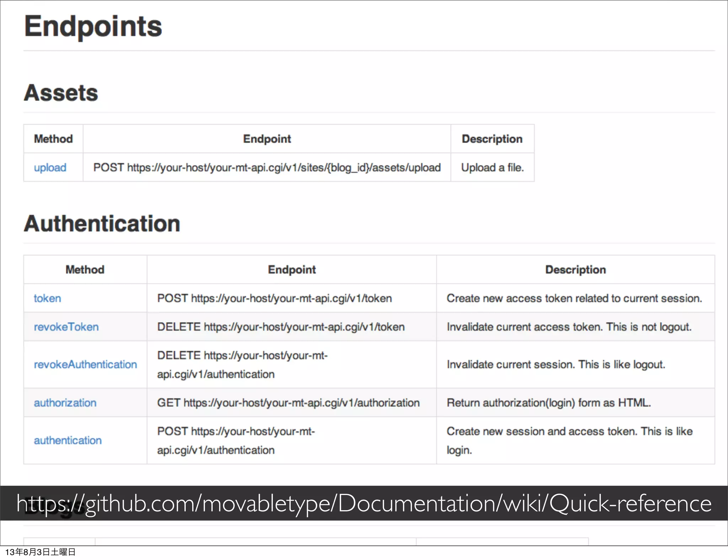
Task: Click the authentication method link
Action: pyautogui.click(x=68, y=440)
